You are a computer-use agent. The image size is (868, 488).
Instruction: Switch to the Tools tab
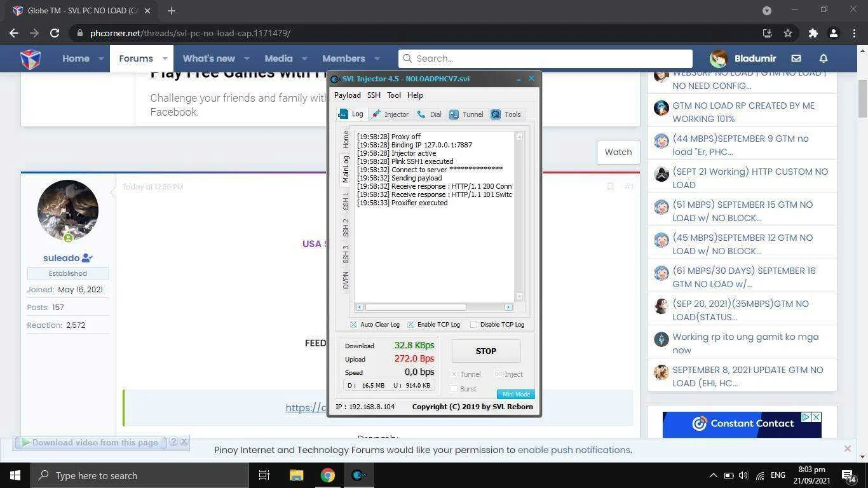(506, 114)
